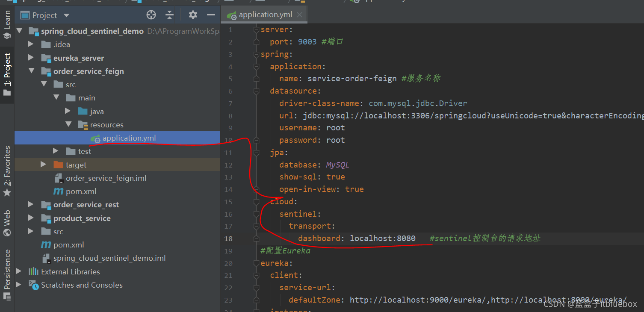This screenshot has height=312, width=644.
Task: Toggle the 1: Project tool window
Action: click(x=7, y=75)
